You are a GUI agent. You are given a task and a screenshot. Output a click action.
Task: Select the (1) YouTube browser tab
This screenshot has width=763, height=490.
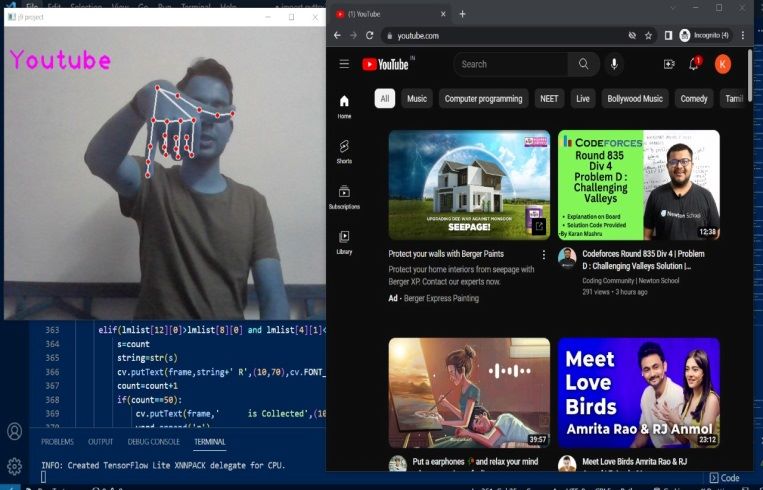point(389,14)
